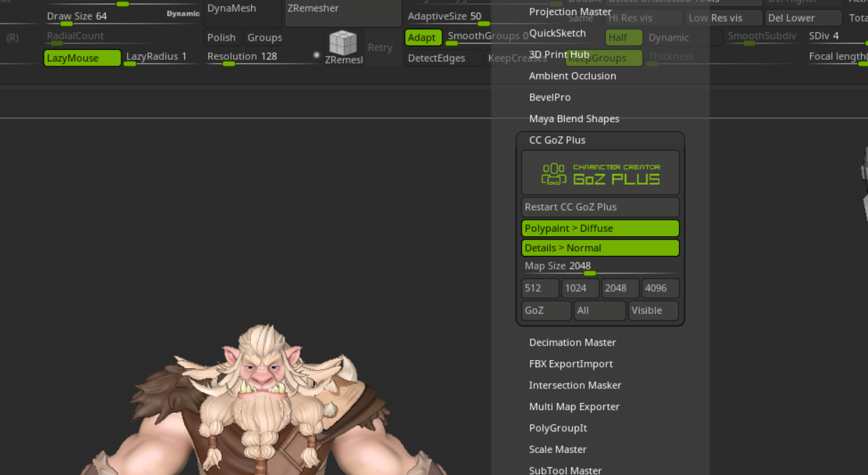Viewport: 868px width, 475px height.
Task: Click the ZRemesher text button
Action: (342, 13)
